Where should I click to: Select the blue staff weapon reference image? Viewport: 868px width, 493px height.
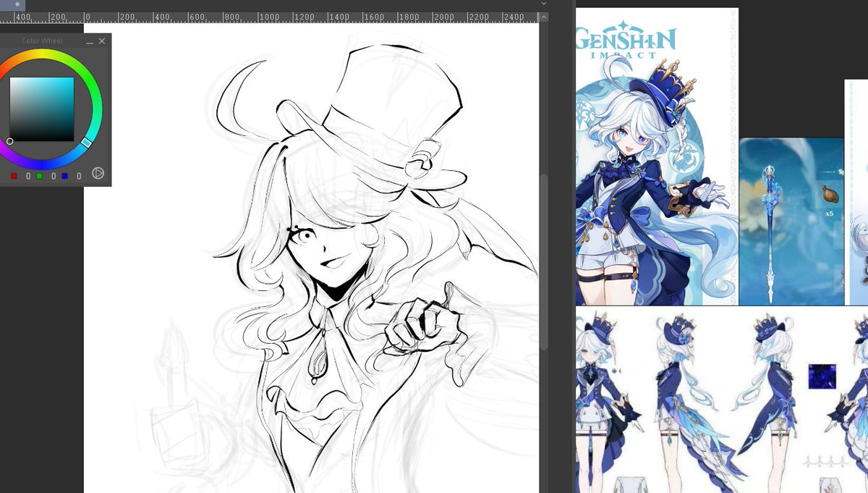point(791,222)
